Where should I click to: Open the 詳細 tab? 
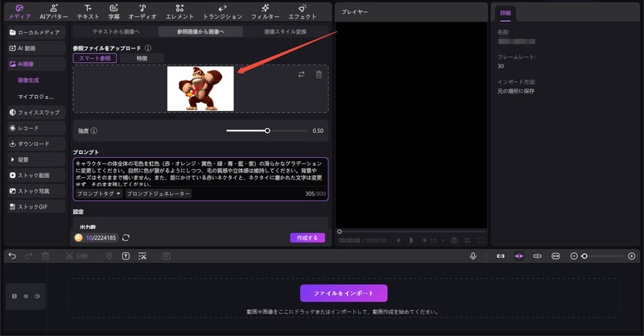tap(506, 13)
